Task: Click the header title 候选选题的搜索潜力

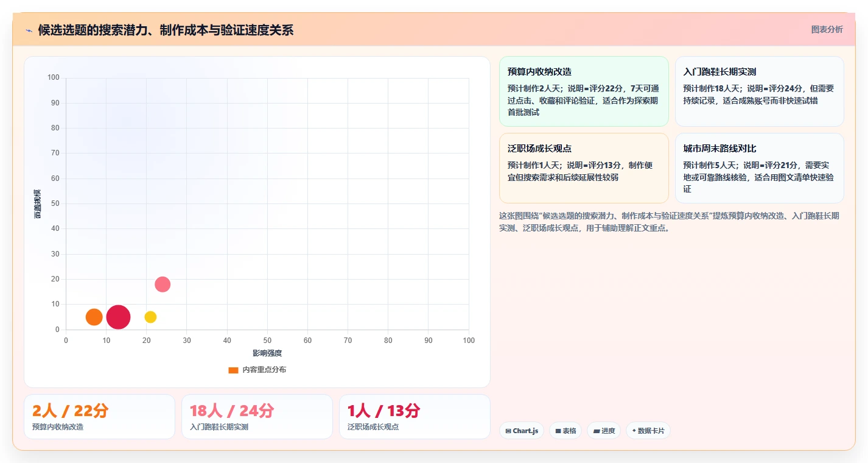Action: point(166,30)
